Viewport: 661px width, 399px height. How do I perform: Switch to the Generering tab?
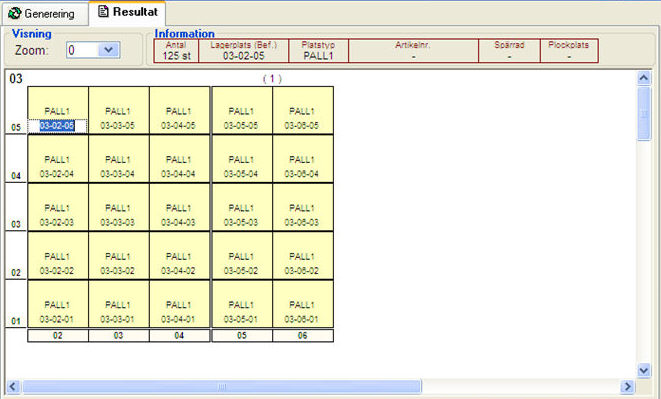click(44, 13)
